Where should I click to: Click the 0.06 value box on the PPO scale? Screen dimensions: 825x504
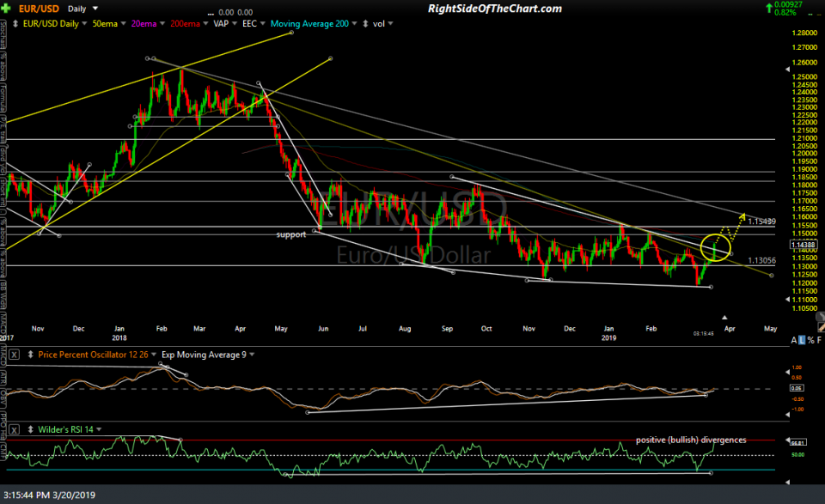[x=797, y=389]
